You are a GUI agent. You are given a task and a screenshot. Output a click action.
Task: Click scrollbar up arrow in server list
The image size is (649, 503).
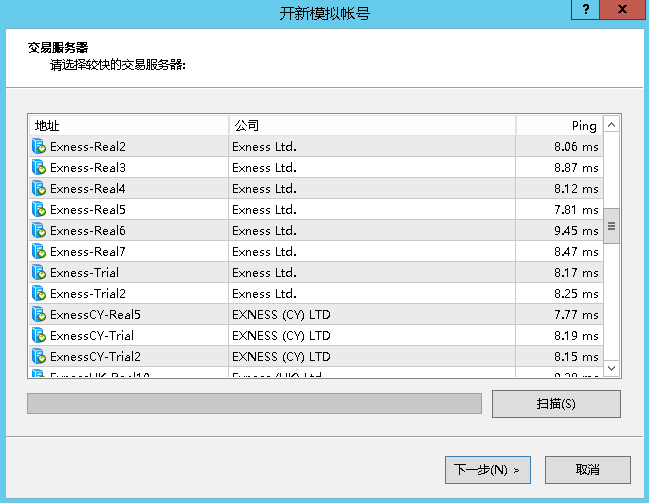point(611,124)
